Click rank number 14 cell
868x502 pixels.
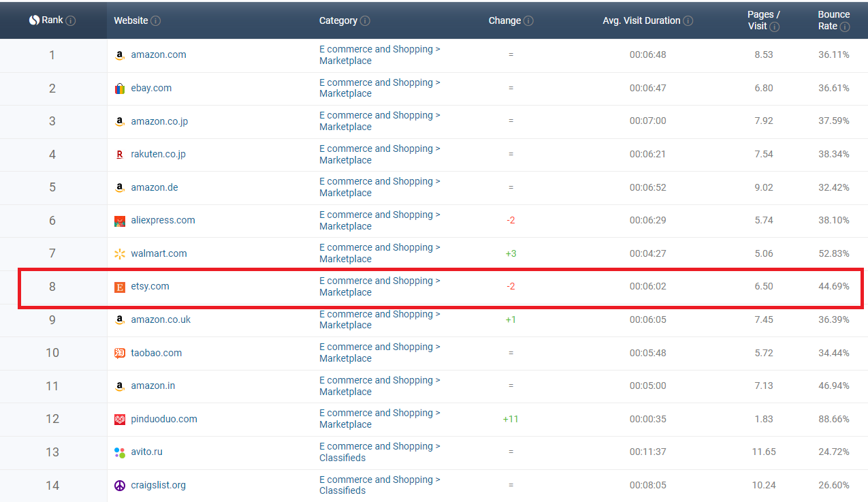[52, 486]
